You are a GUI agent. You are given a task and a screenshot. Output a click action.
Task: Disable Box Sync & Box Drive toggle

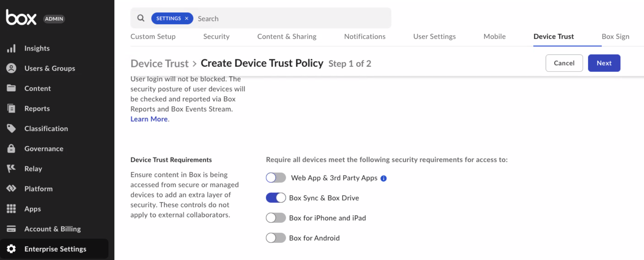[x=276, y=198]
